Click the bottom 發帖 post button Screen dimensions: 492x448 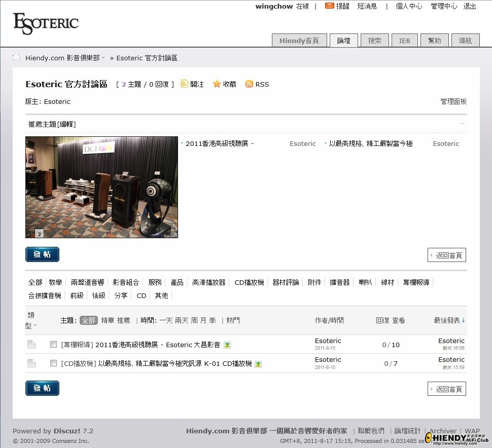(x=43, y=388)
